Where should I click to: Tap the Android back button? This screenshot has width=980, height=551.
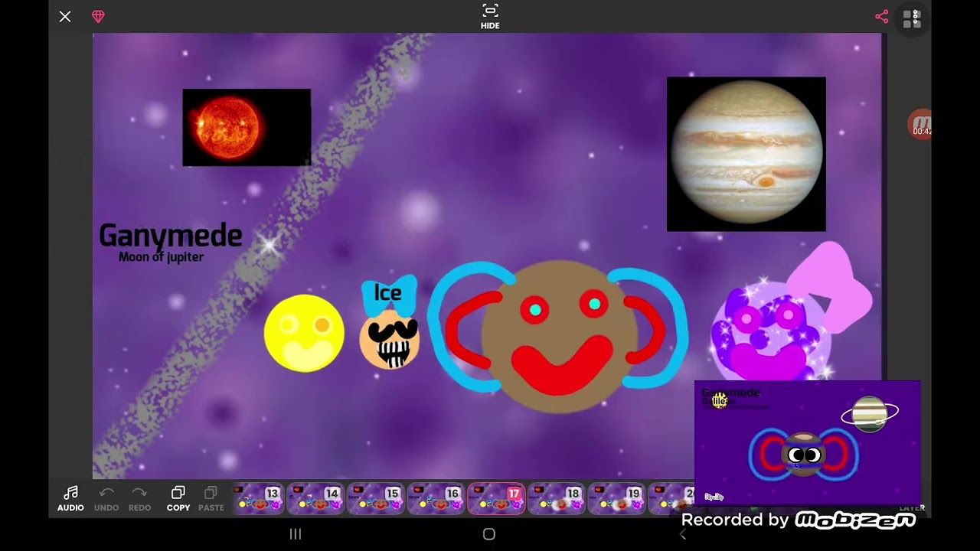point(683,534)
